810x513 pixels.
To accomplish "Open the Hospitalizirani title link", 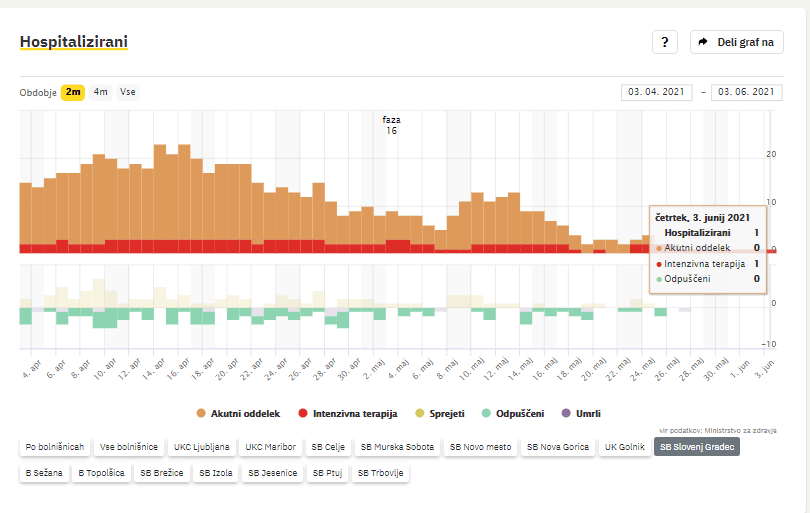I will pos(73,42).
